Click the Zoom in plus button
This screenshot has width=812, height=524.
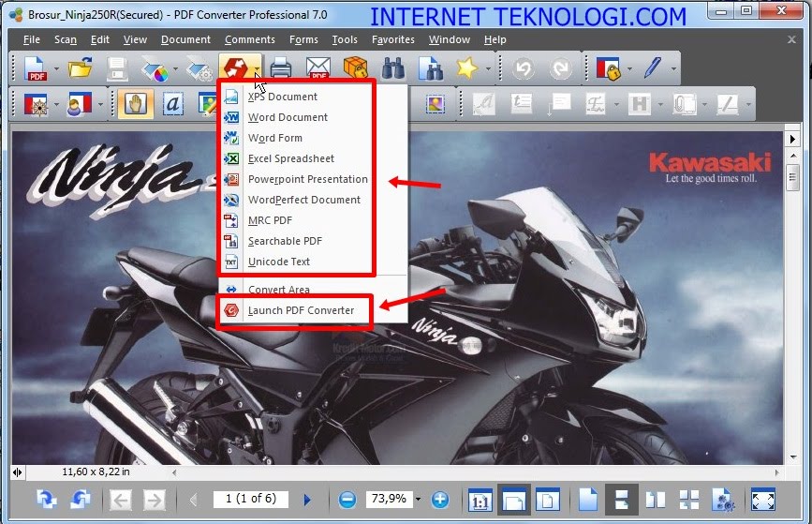pos(440,500)
